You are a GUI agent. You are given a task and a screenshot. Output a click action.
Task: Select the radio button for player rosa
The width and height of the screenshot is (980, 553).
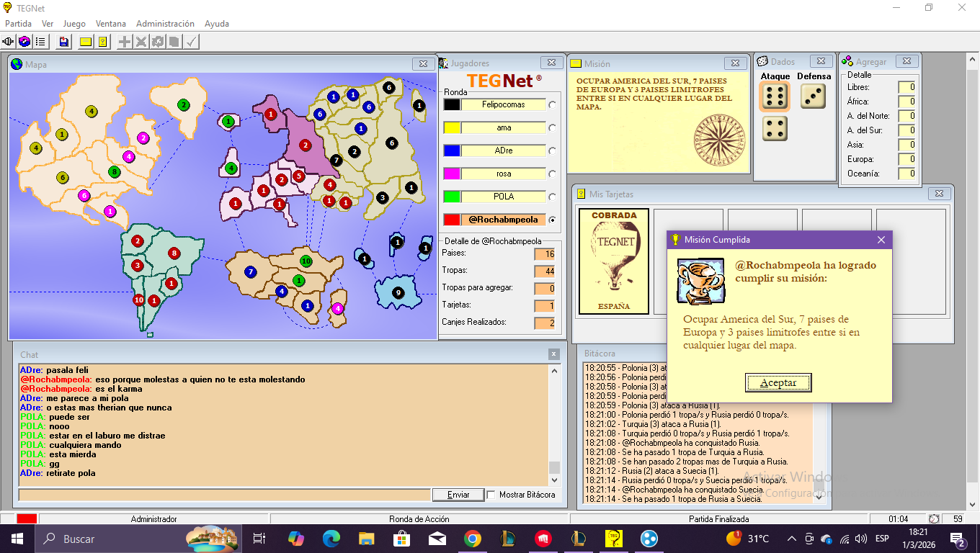[x=553, y=174]
